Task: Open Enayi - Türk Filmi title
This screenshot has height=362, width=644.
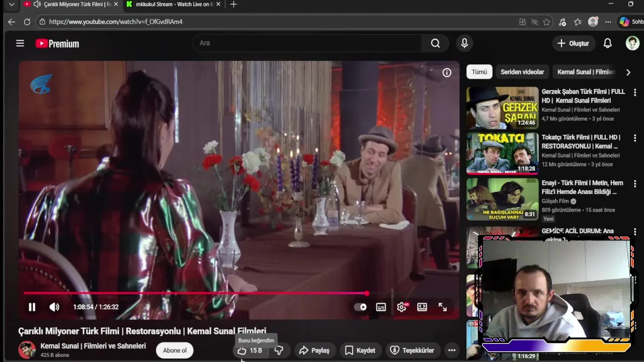Action: (x=583, y=188)
